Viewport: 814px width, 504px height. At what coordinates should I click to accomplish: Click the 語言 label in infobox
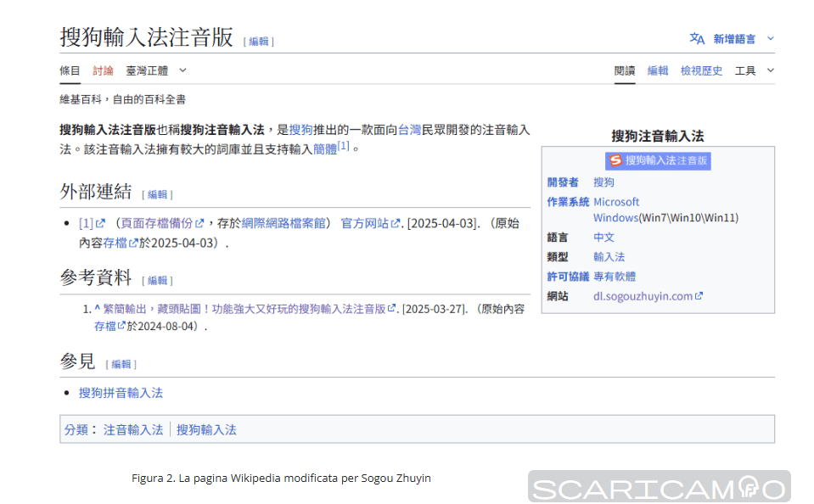(558, 238)
